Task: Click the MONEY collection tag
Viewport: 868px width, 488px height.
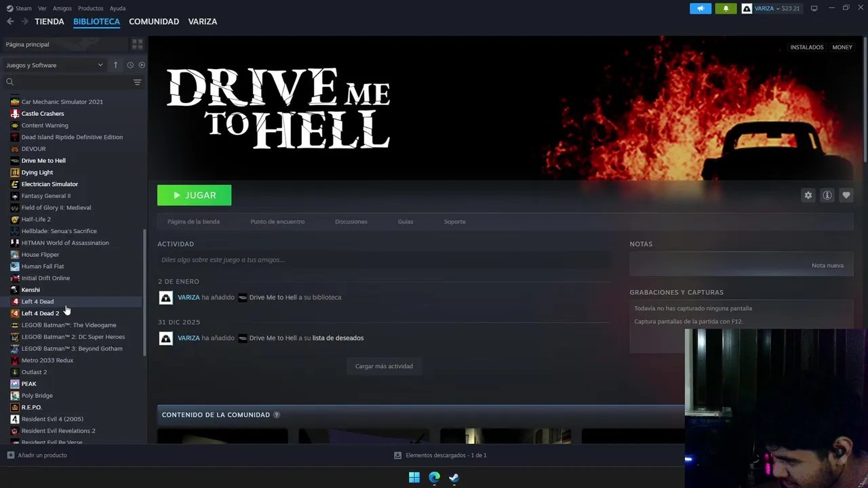Action: pos(842,47)
